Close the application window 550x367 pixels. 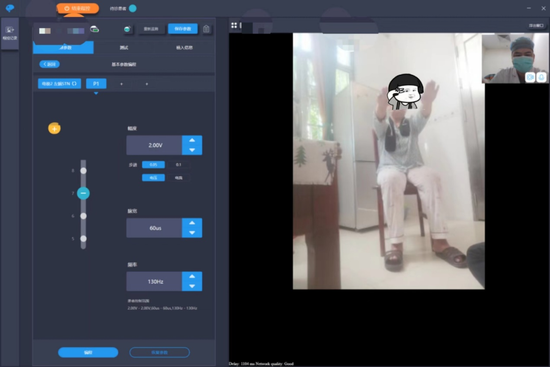tap(543, 8)
